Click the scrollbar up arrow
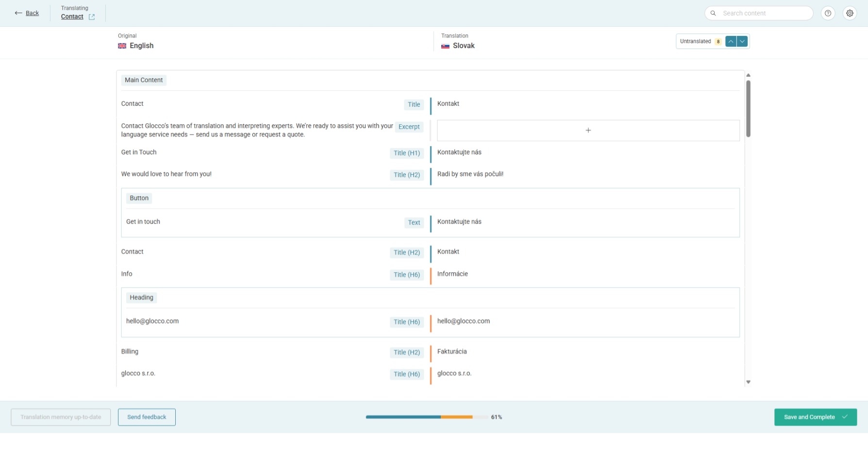This screenshot has height=457, width=868. point(748,75)
